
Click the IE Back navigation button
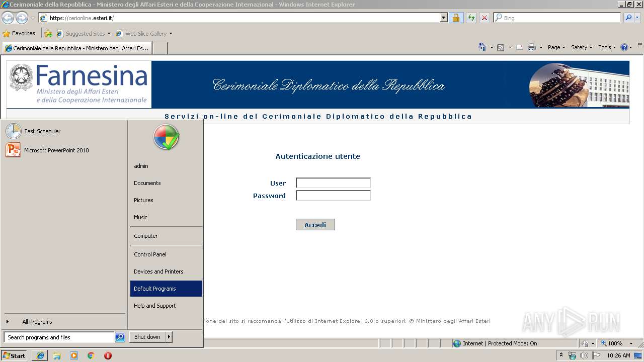point(8,18)
